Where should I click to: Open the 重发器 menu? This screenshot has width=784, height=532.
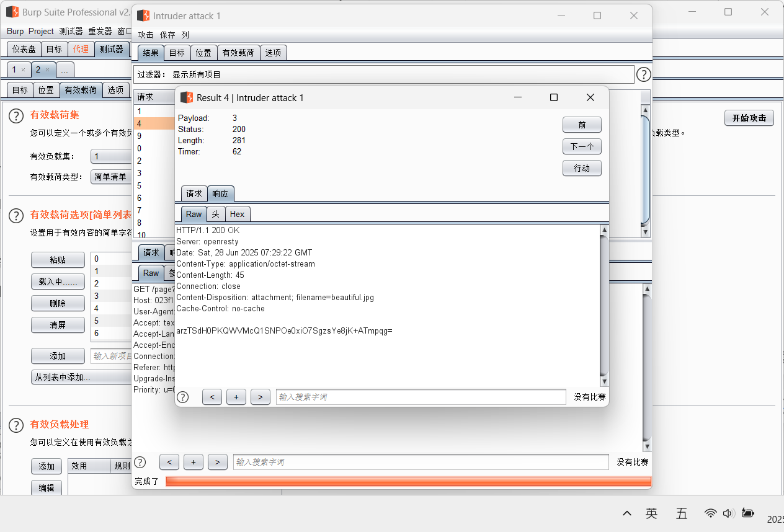[100, 31]
